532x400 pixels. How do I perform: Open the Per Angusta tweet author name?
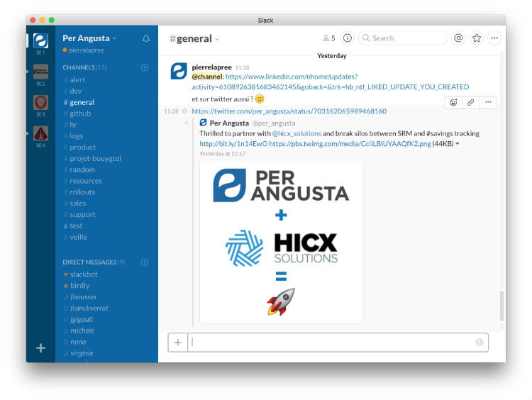coord(229,123)
